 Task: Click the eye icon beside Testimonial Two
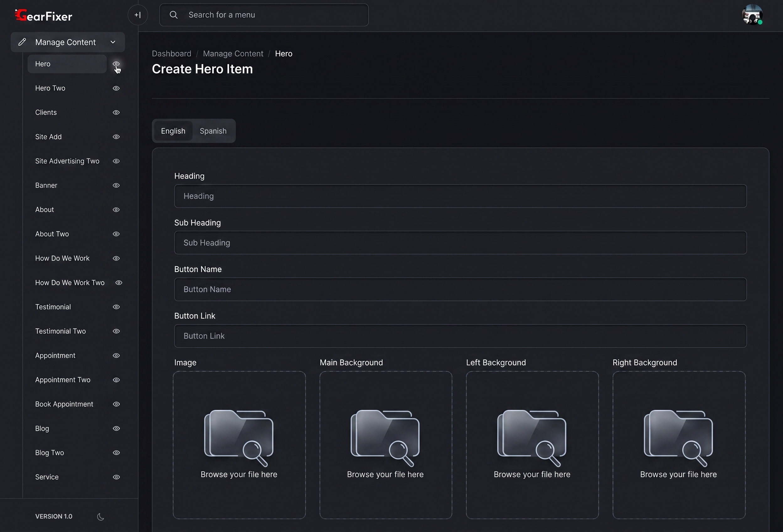tap(116, 331)
